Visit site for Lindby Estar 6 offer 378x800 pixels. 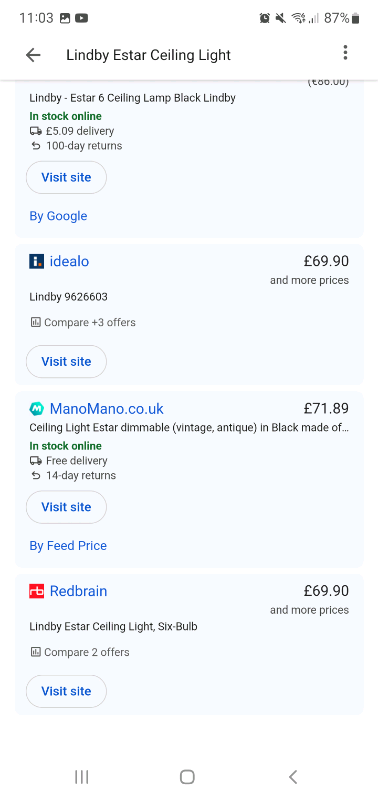click(66, 177)
